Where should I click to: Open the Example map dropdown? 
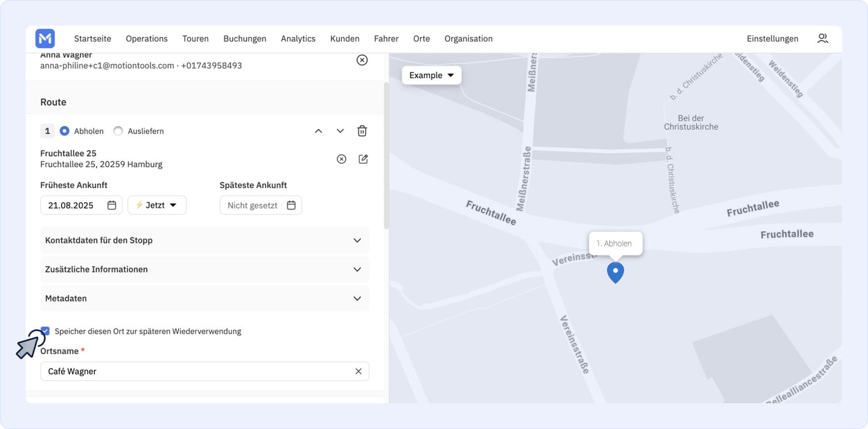tap(431, 75)
